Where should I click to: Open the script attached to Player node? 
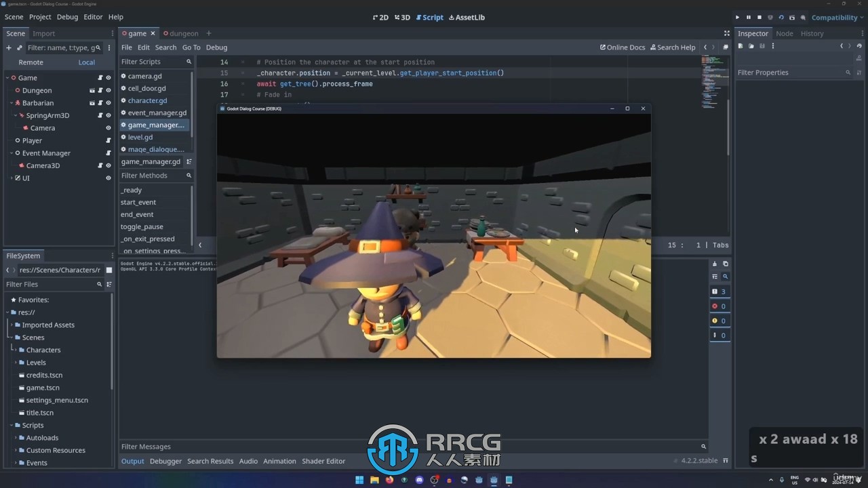pyautogui.click(x=108, y=140)
